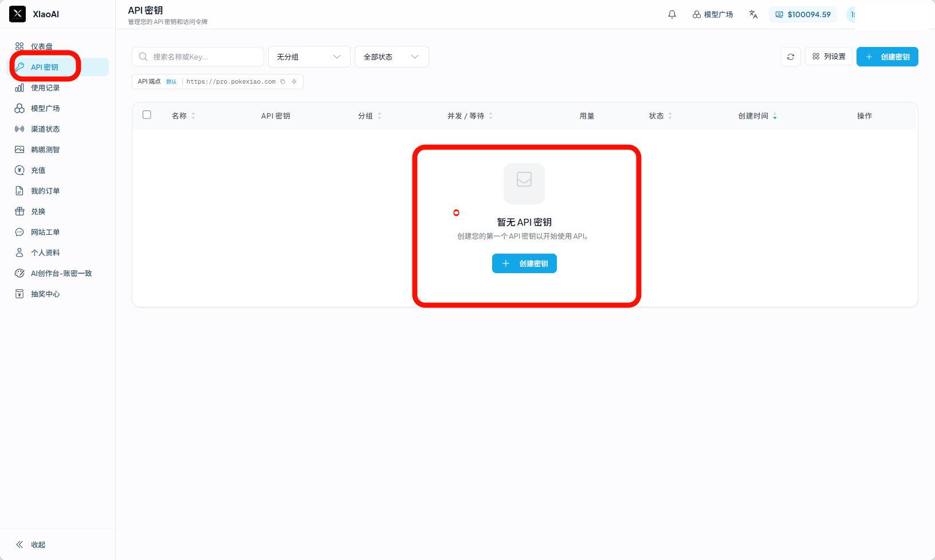Open 列设置 column settings
The height and width of the screenshot is (560, 935).
coord(829,57)
